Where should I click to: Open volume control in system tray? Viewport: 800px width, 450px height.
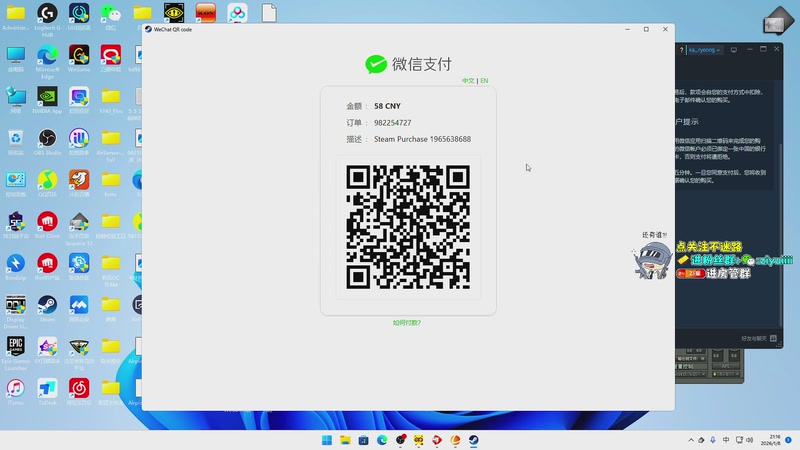click(x=749, y=440)
